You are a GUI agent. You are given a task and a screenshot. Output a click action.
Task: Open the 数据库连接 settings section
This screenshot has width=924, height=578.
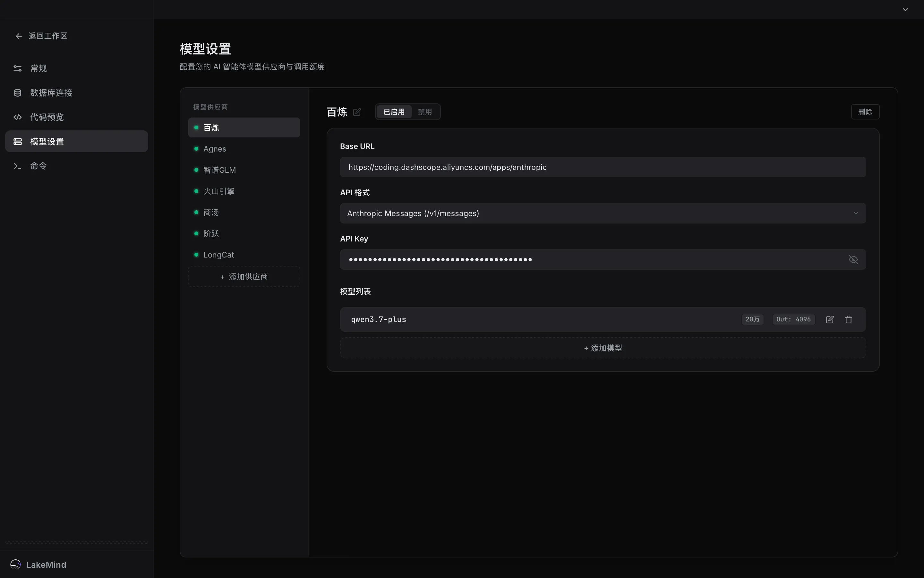tap(76, 93)
